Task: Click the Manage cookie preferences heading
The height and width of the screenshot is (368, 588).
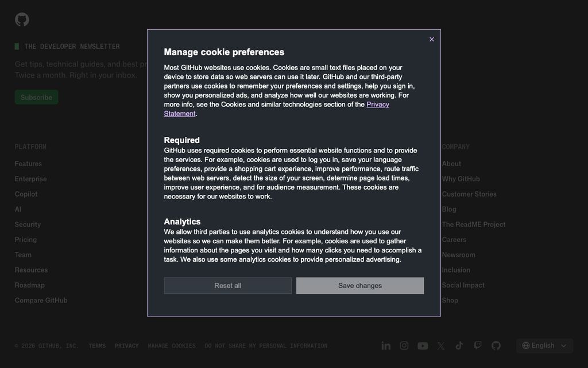Action: pyautogui.click(x=225, y=52)
